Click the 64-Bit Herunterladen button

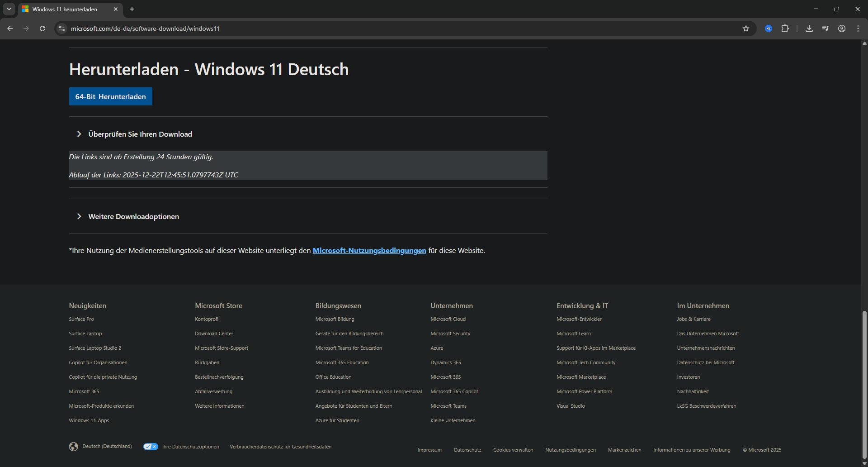point(110,96)
